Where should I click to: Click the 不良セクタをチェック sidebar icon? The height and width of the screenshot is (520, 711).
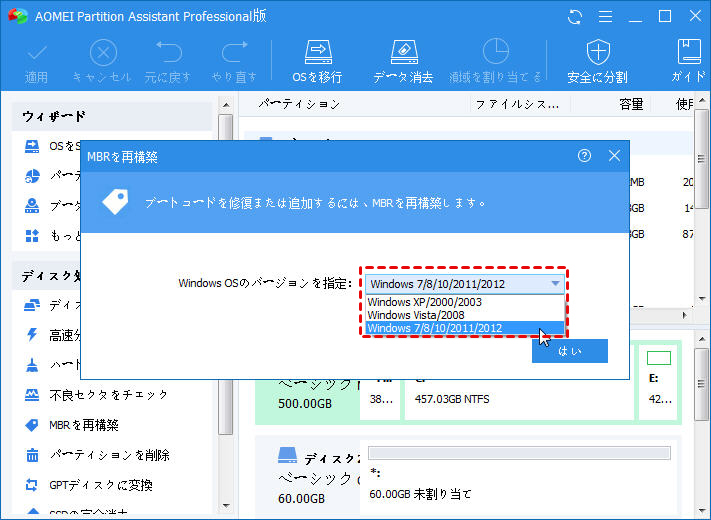click(x=32, y=395)
